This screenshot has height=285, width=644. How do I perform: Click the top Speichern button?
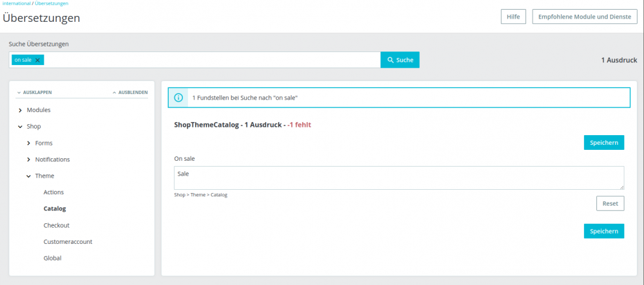[604, 143]
